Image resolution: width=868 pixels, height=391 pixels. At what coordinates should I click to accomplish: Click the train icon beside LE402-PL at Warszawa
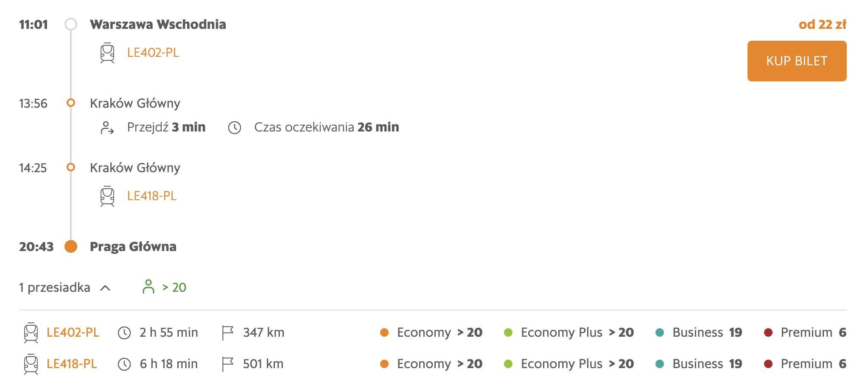click(107, 53)
